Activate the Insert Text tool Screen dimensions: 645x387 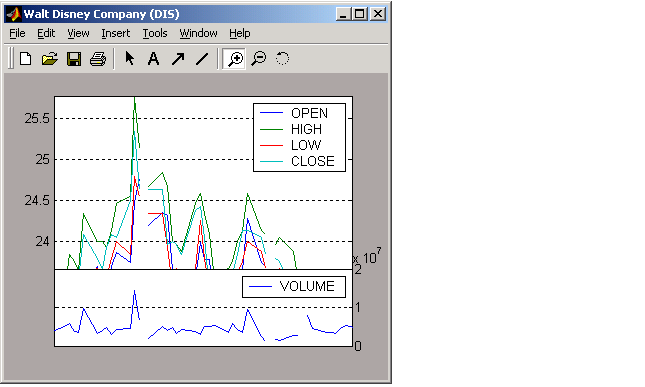[x=153, y=58]
